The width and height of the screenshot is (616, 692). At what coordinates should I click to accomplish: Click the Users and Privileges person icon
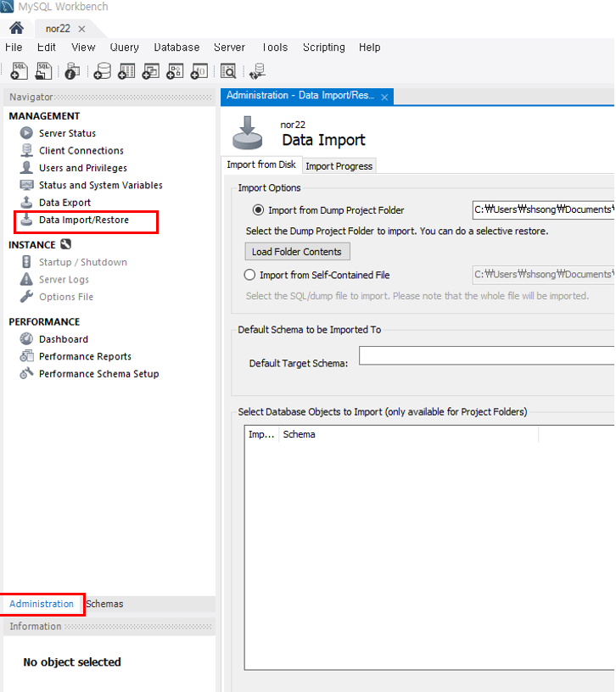26,168
